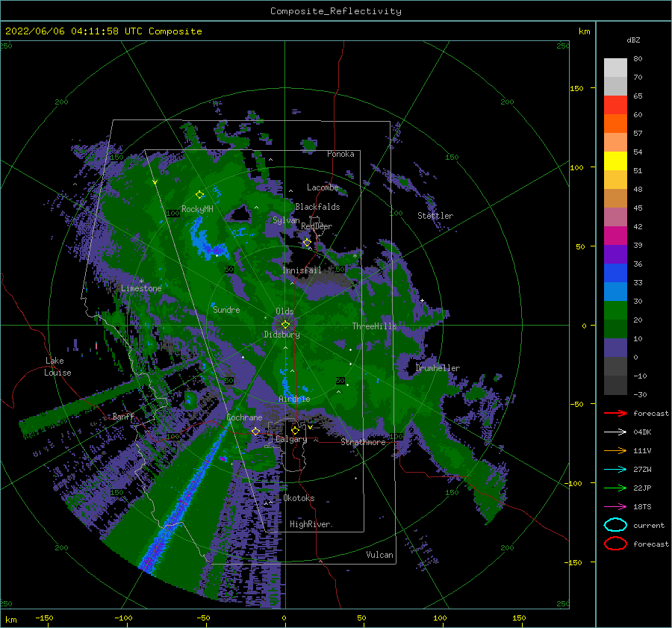Click the Didsbury town label
Image resolution: width=672 pixels, height=628 pixels.
point(282,335)
